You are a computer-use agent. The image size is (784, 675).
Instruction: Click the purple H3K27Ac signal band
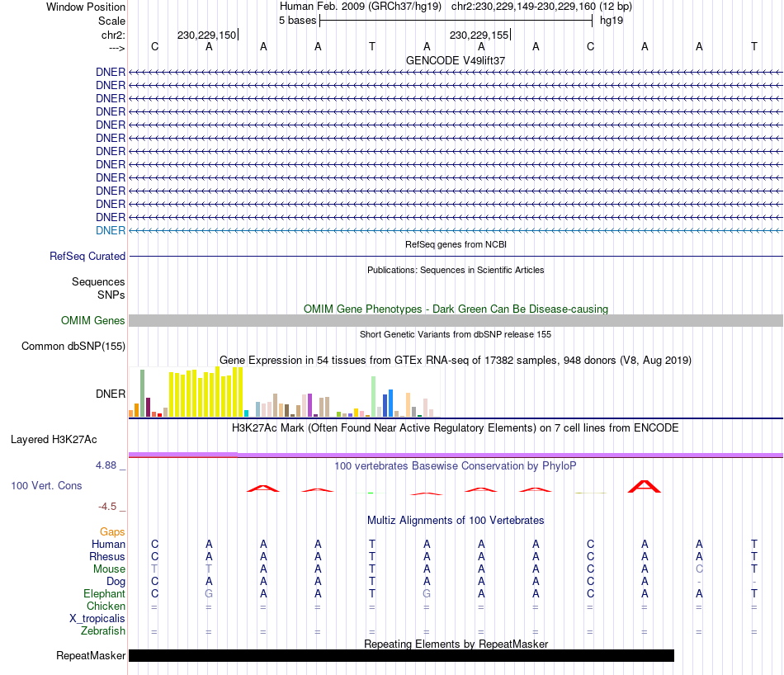[456, 455]
